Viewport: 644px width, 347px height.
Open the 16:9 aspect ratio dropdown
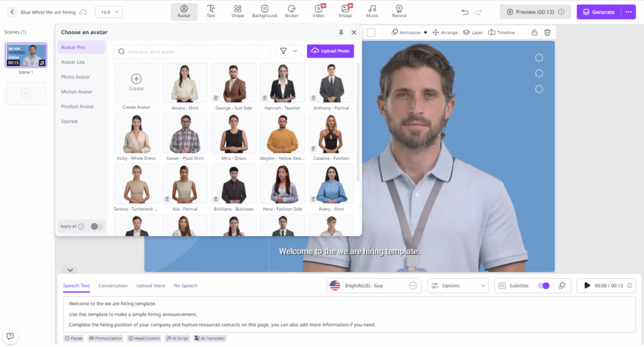pos(109,12)
